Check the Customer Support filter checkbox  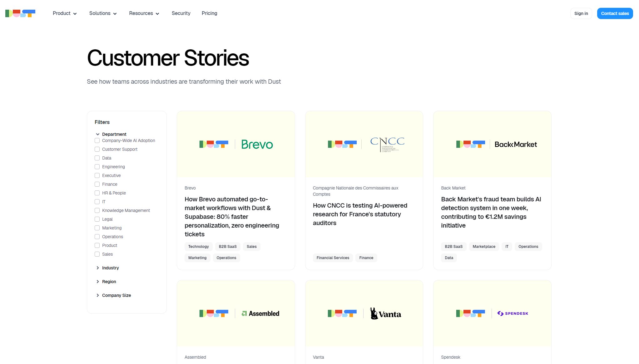[x=97, y=150]
